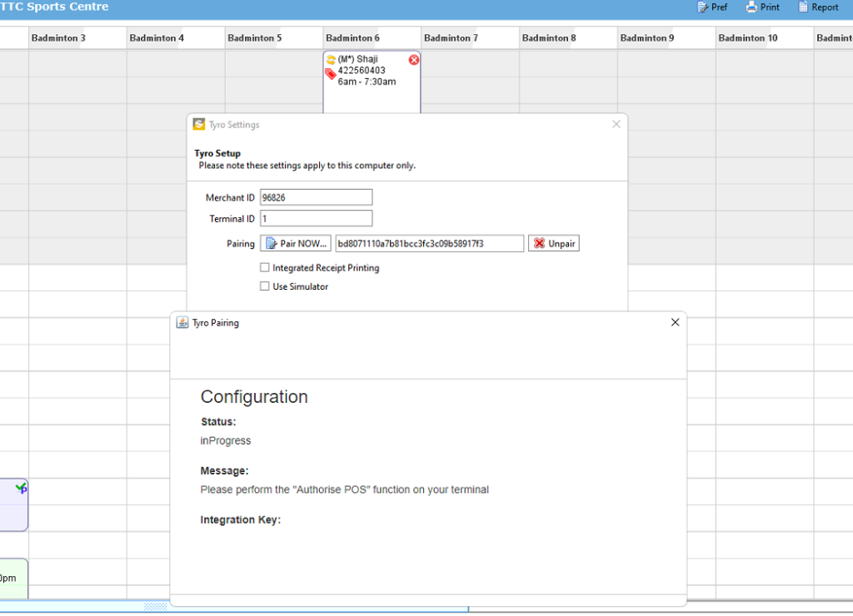Click the green check icon on the left-edge booking
The height and width of the screenshot is (616, 853).
(x=21, y=488)
